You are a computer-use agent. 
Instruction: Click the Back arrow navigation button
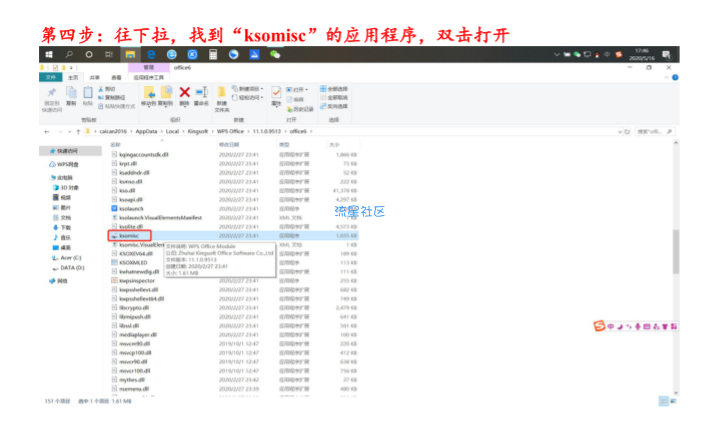(47, 132)
